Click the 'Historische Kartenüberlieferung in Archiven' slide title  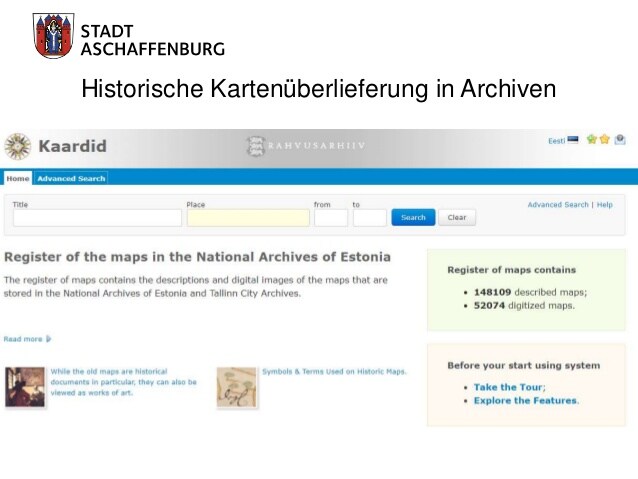319,88
